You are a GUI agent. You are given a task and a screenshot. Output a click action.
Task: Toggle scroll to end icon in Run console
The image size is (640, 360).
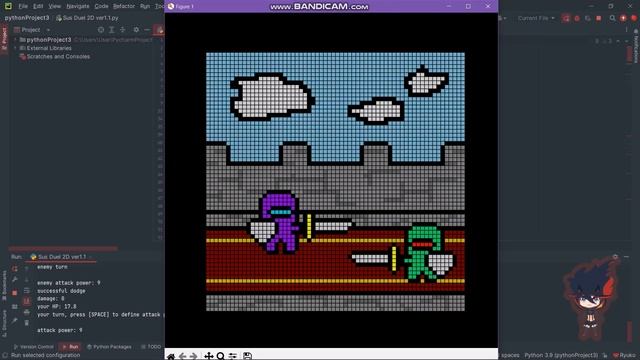click(x=27, y=301)
